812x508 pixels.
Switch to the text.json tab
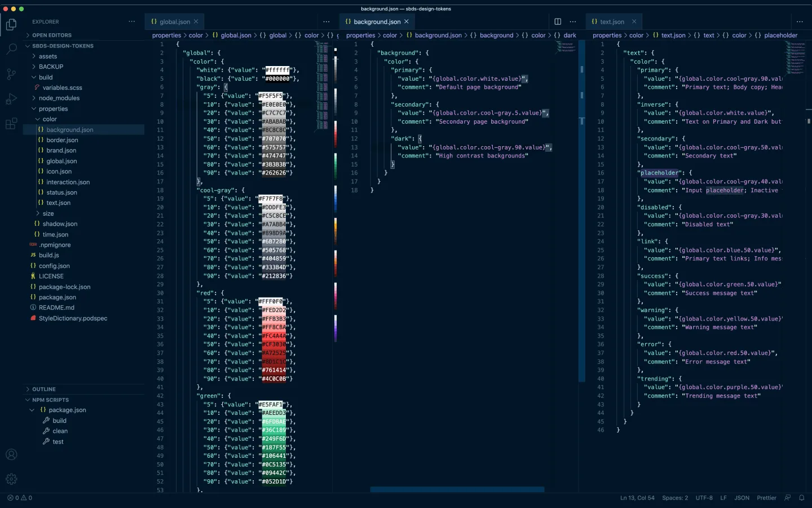click(x=612, y=21)
